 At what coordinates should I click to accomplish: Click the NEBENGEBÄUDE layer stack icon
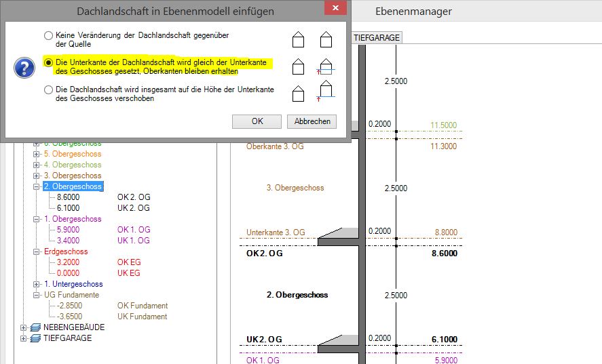(x=36, y=327)
